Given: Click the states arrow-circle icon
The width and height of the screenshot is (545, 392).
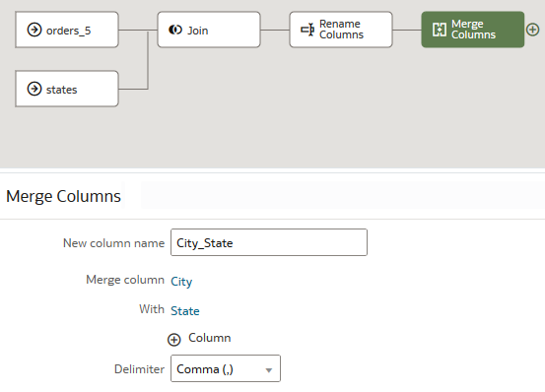Looking at the screenshot, I should (34, 89).
